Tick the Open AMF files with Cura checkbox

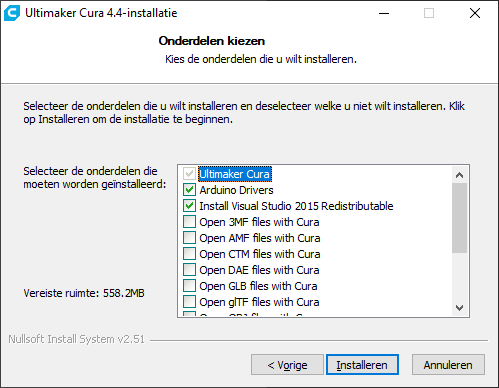(x=189, y=238)
